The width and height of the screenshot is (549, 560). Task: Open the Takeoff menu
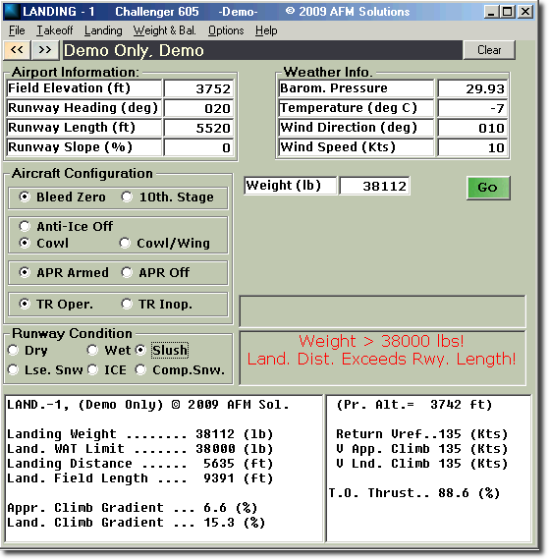(x=55, y=31)
